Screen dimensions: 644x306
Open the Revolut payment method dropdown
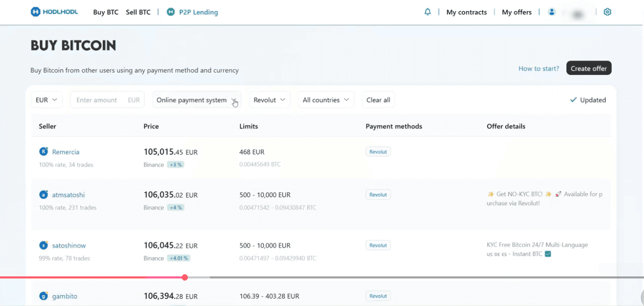[269, 100]
